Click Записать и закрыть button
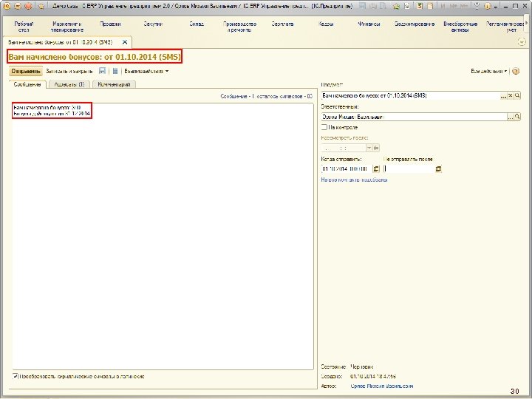This screenshot has height=399, width=532. click(69, 71)
